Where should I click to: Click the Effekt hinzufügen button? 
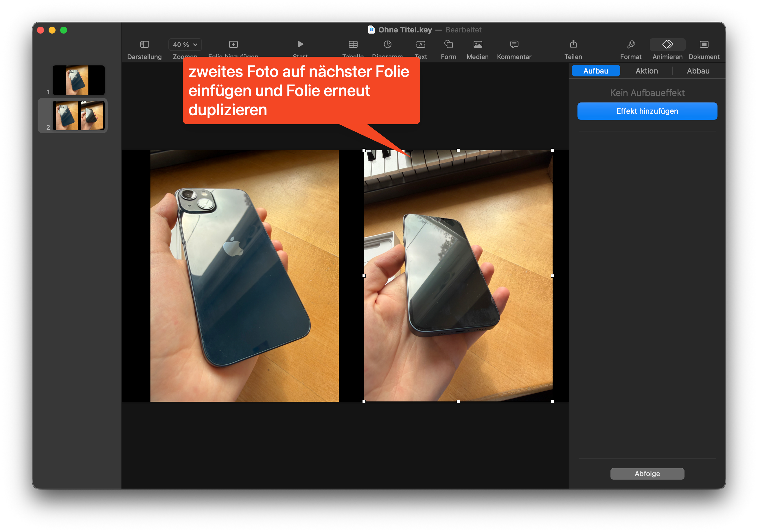(647, 111)
